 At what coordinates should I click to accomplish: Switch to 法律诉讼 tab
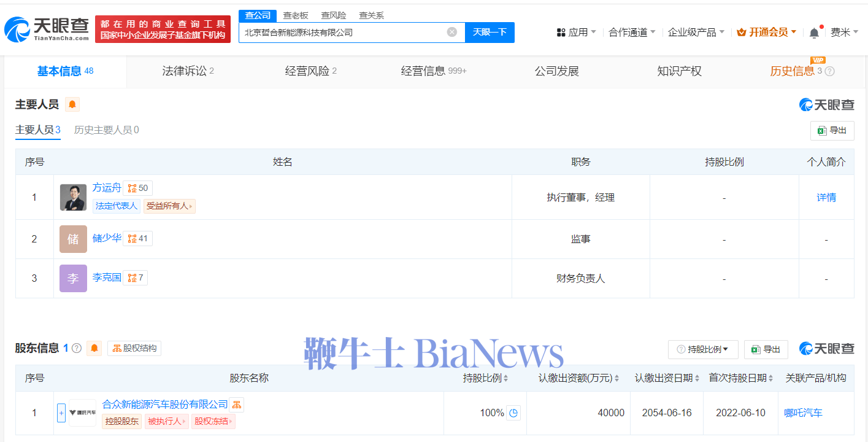(188, 71)
